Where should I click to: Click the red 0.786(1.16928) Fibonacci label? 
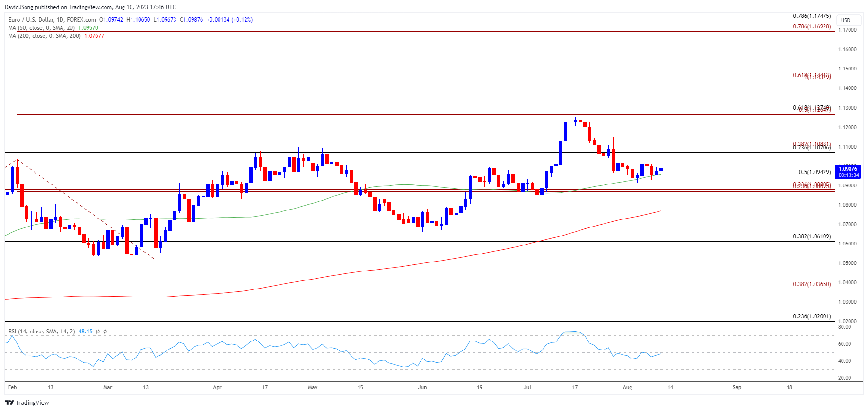click(812, 26)
